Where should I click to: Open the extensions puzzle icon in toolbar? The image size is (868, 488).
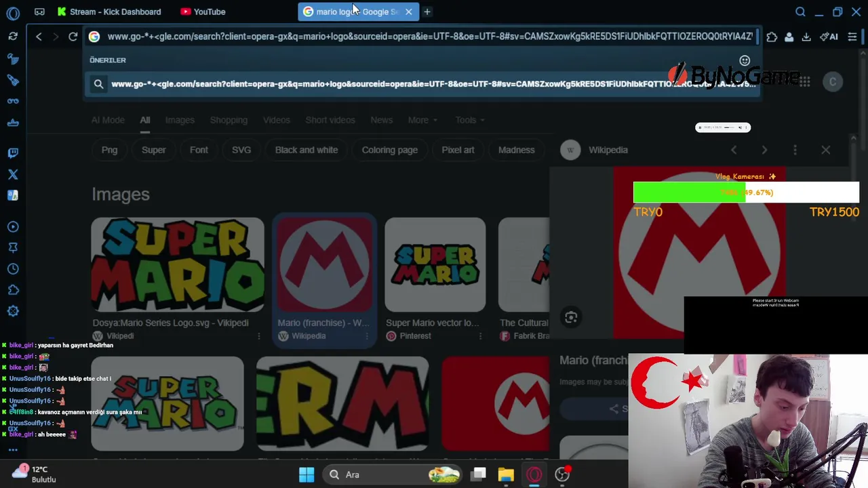pos(772,37)
